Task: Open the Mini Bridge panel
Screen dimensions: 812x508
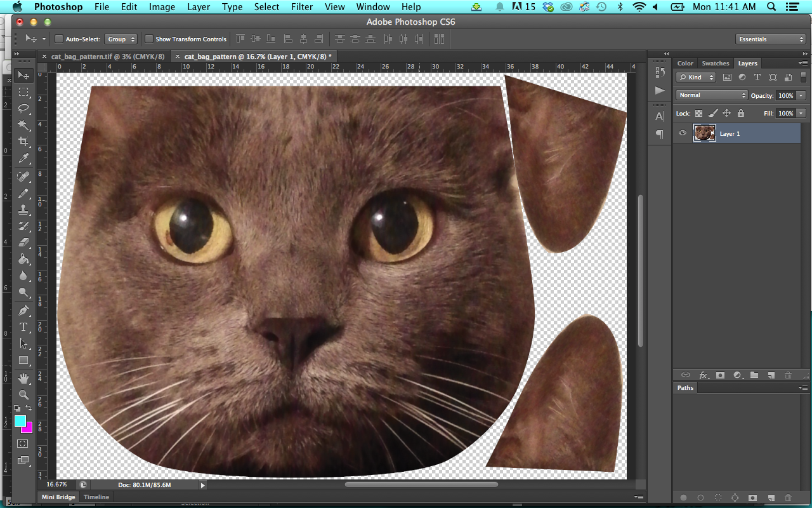Action: pos(58,497)
